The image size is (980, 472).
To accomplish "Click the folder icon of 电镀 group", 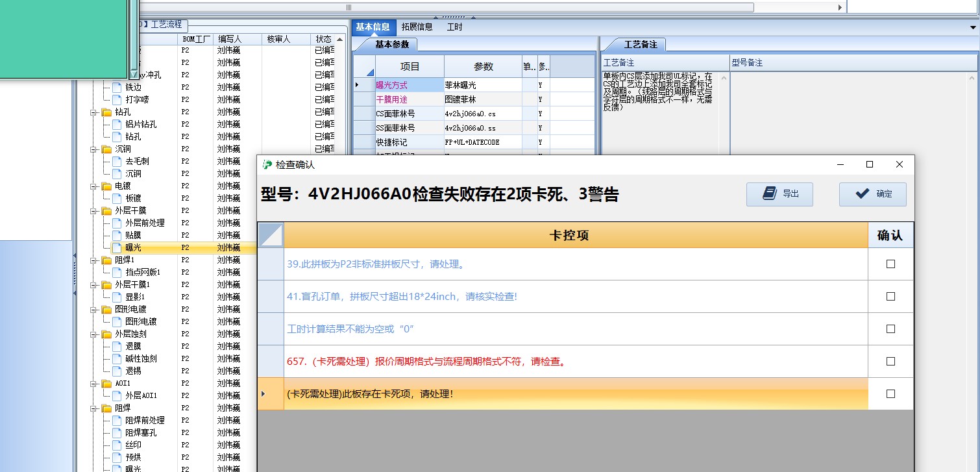I will pyautogui.click(x=106, y=186).
